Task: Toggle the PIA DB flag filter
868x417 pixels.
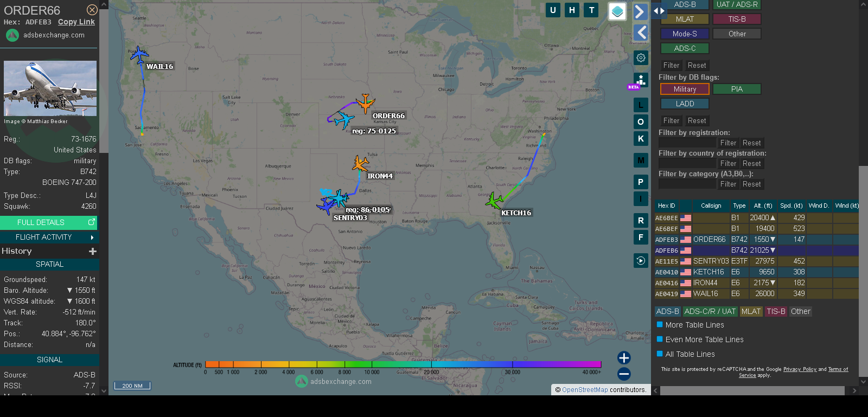Action: 737,89
